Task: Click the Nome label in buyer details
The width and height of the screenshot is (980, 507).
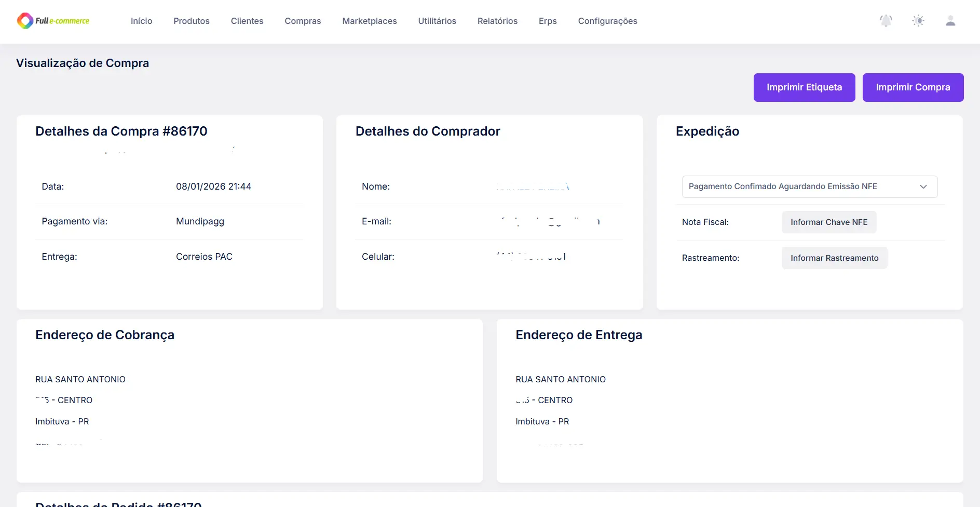Action: click(x=376, y=186)
